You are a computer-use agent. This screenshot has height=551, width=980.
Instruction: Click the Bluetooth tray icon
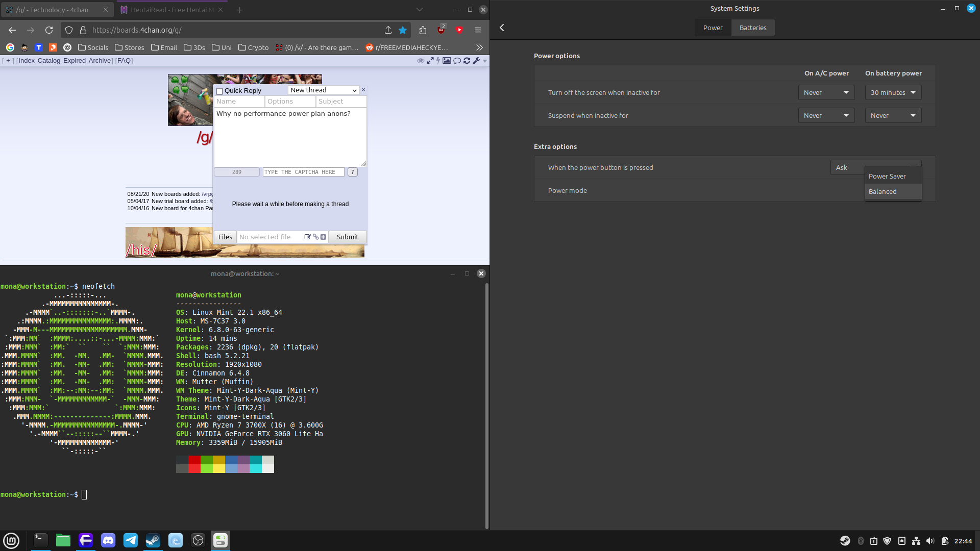tap(861, 541)
